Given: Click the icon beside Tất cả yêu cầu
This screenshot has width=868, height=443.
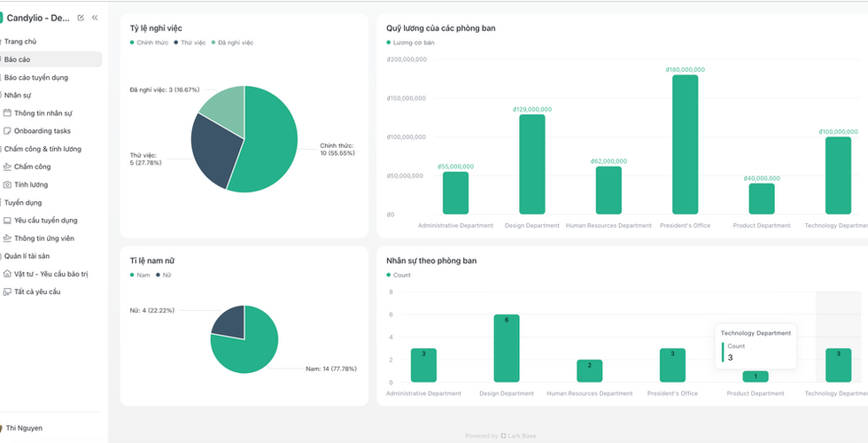Looking at the screenshot, I should pyautogui.click(x=7, y=291).
